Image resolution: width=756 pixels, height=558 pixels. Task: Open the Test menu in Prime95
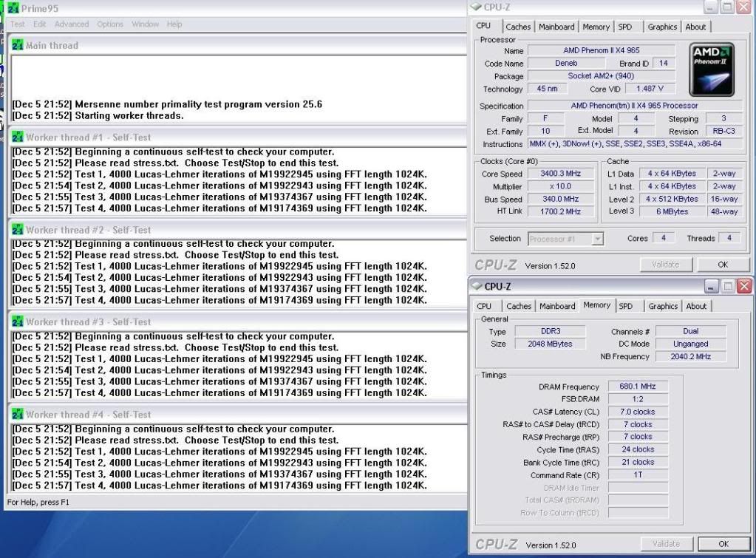[x=17, y=24]
